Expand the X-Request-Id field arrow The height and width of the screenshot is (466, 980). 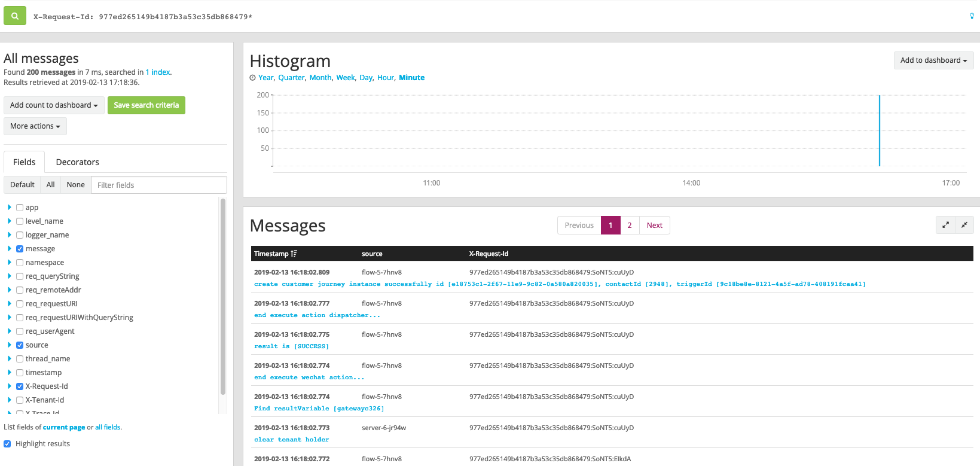click(10, 386)
